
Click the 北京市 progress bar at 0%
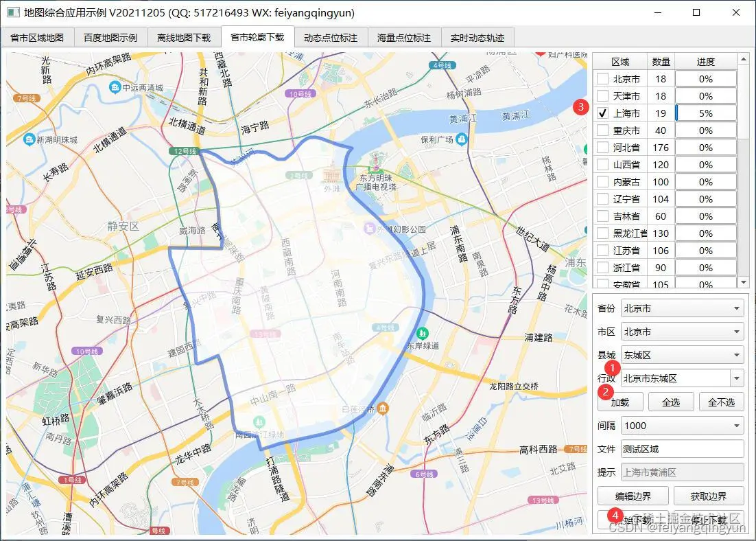[x=706, y=79]
